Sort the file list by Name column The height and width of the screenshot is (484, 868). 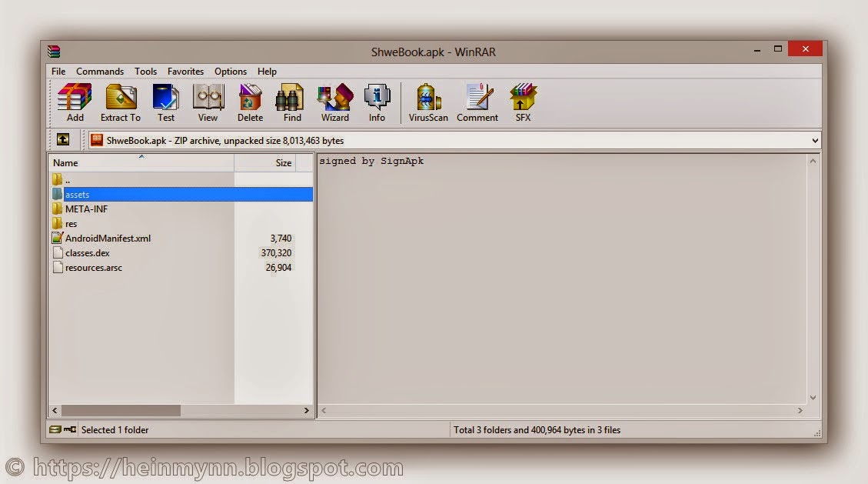coord(141,163)
